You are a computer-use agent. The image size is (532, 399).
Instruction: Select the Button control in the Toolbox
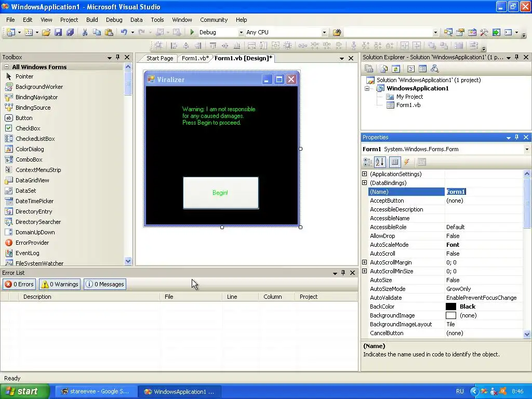pyautogui.click(x=24, y=118)
